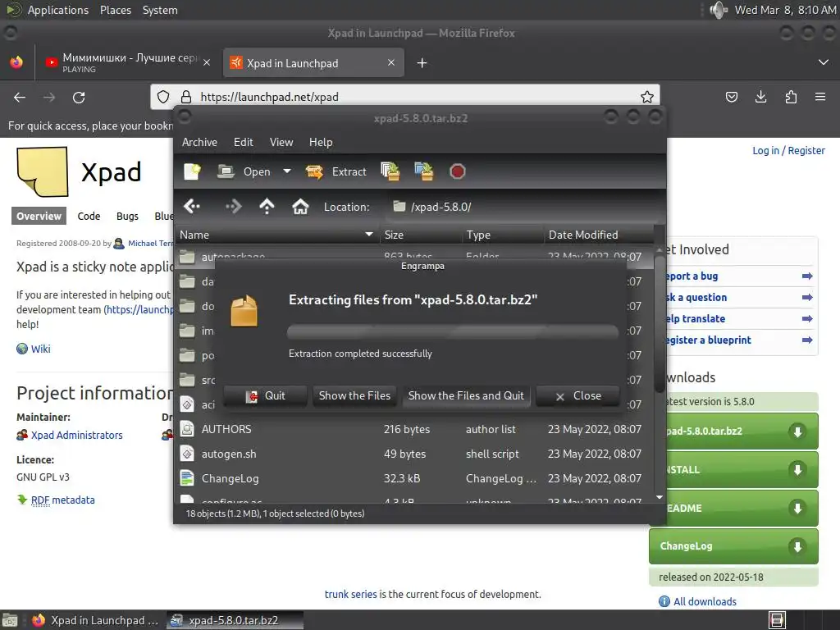
Task: Click the add files to archive icon
Action: tap(390, 171)
